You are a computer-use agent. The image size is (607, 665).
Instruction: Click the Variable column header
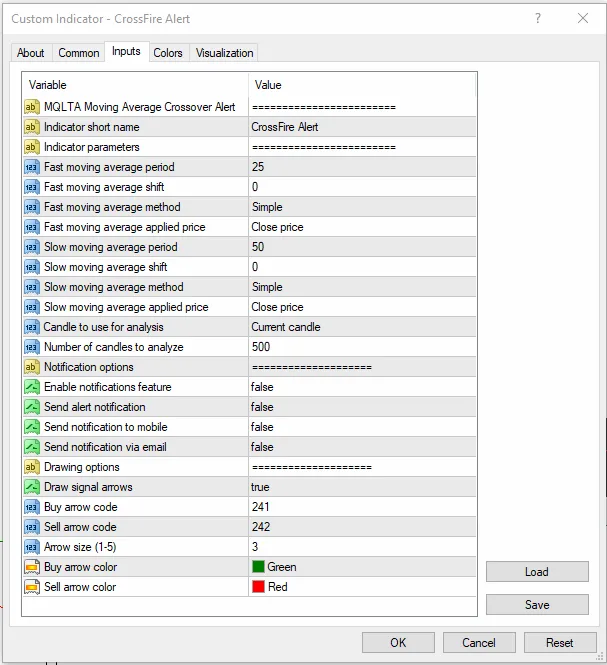135,85
